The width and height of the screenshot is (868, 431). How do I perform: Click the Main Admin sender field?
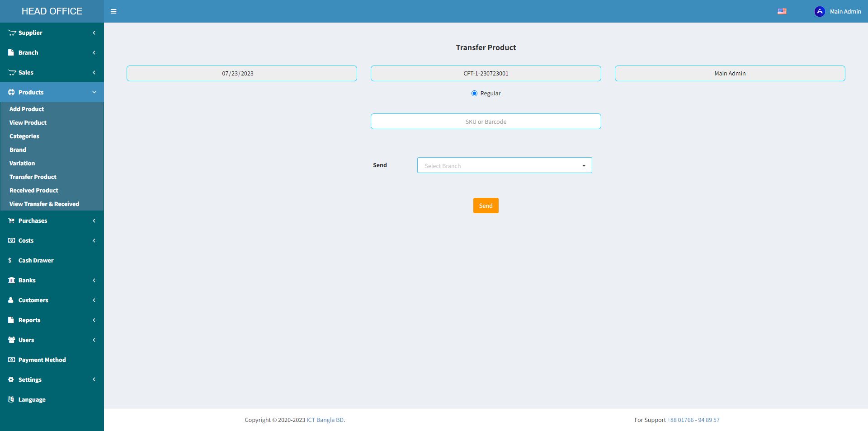point(730,73)
